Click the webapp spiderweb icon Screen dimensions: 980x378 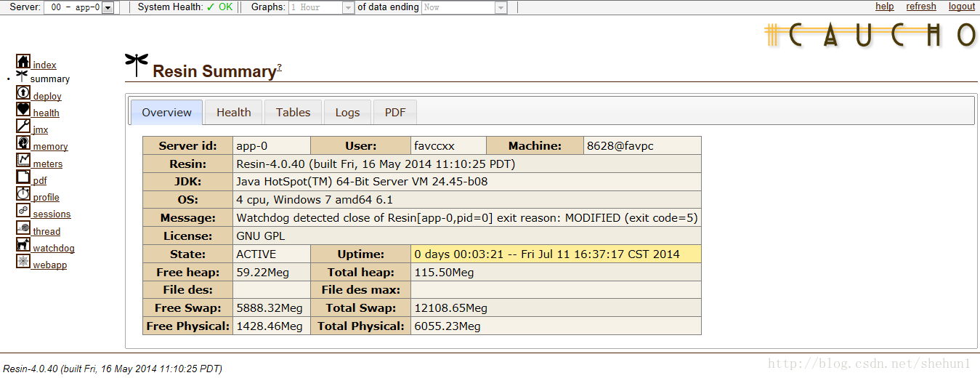(23, 262)
